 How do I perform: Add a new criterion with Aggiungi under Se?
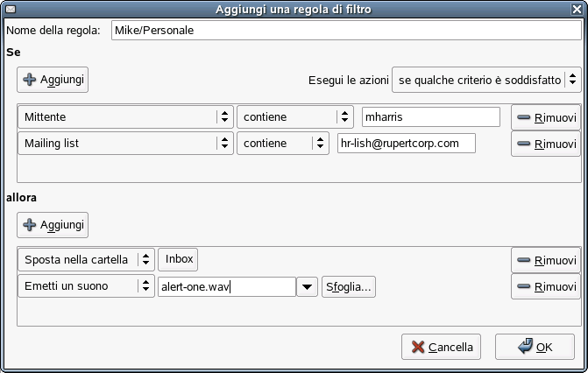[x=53, y=80]
